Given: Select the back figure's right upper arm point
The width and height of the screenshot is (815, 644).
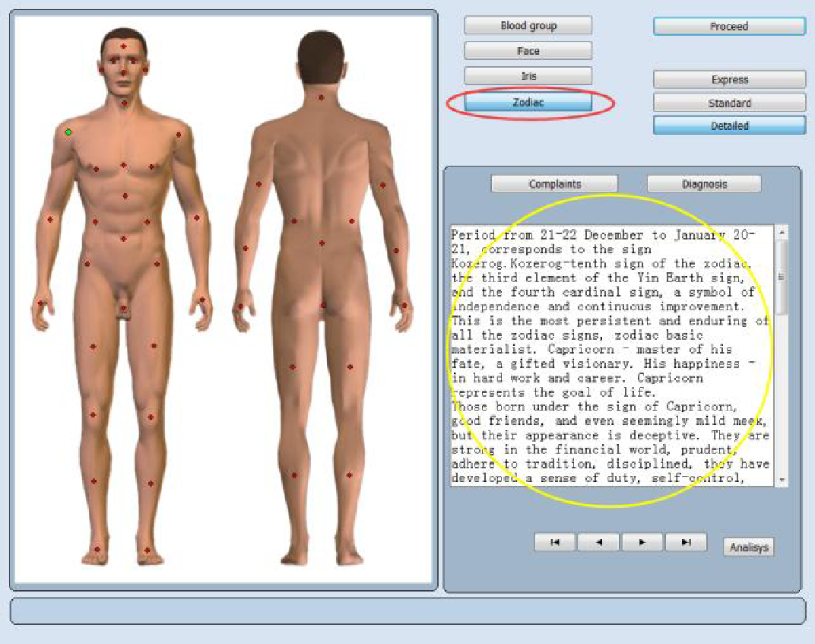Looking at the screenshot, I should coord(382,185).
